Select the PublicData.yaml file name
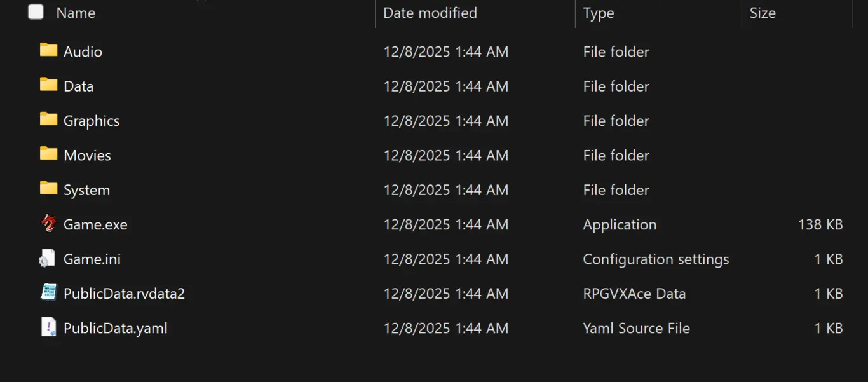Viewport: 868px width, 382px height. point(115,327)
